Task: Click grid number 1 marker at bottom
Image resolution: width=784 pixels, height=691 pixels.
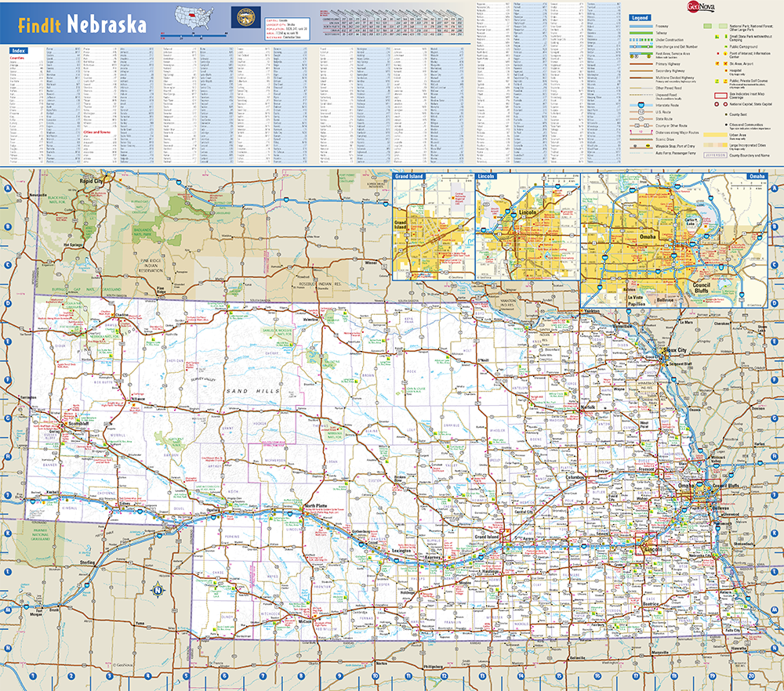Action: pyautogui.click(x=33, y=677)
